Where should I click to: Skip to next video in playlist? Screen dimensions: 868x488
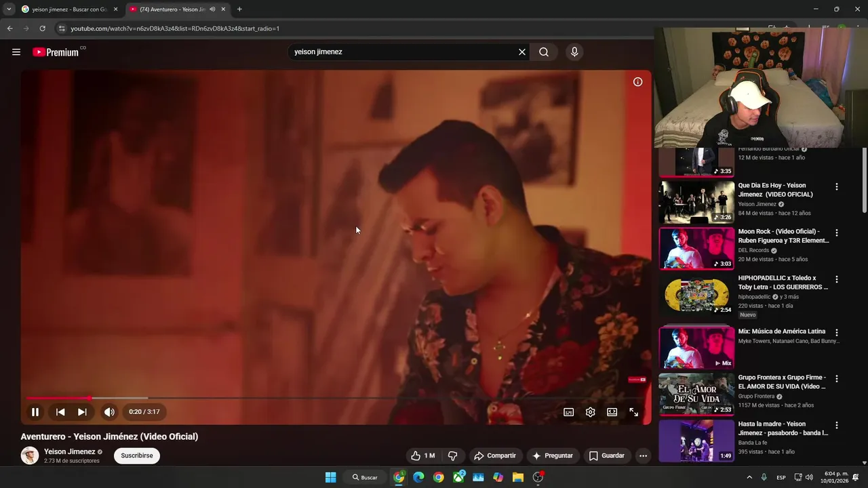82,412
